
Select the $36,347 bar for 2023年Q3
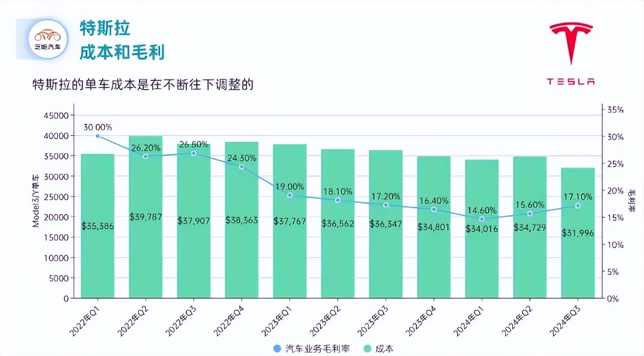pos(386,224)
